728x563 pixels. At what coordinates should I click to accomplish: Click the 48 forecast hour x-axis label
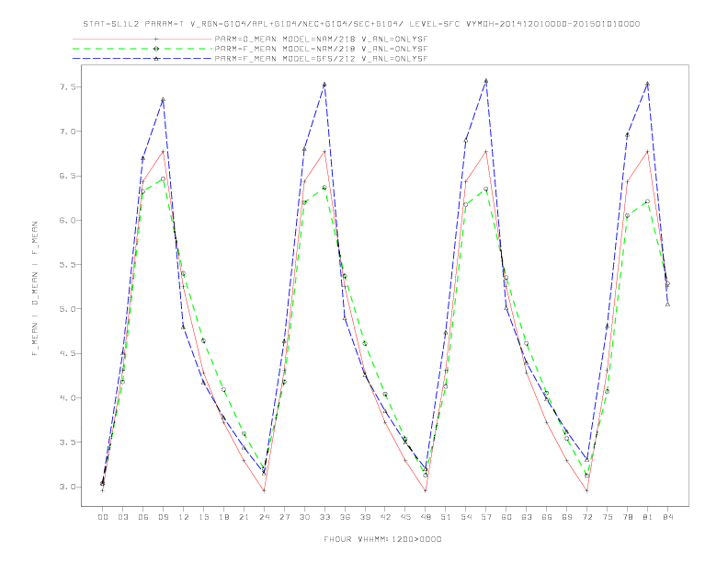click(426, 517)
